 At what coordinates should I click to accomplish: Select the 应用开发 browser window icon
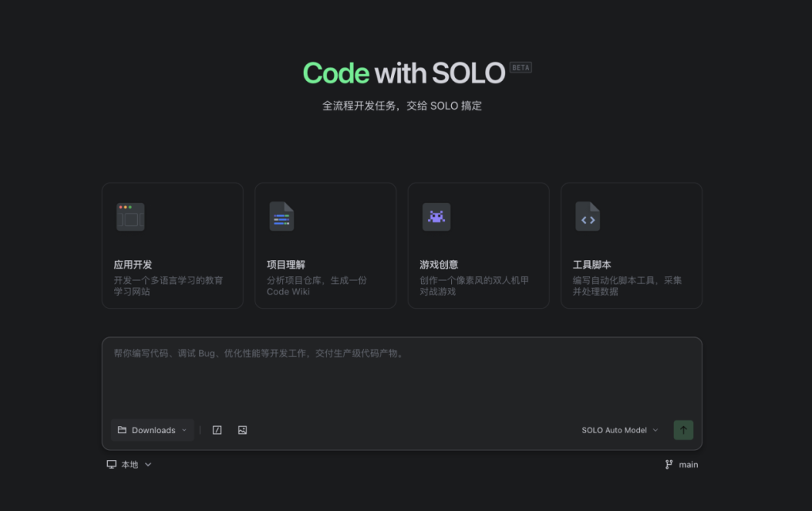[130, 216]
